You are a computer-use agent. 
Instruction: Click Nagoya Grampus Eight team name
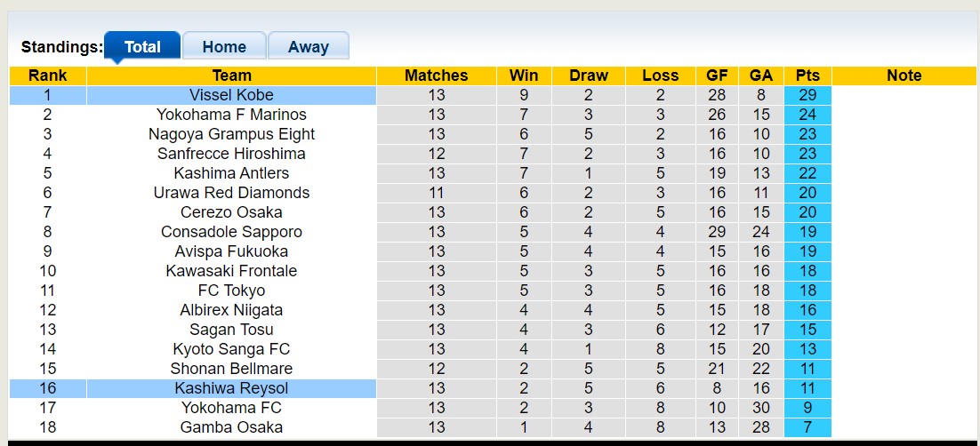pos(231,134)
